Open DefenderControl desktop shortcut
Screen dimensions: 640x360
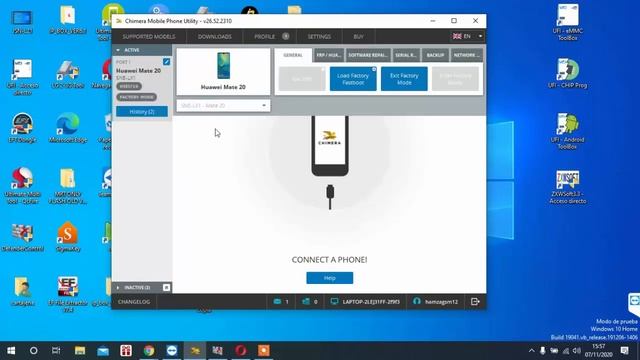22,237
